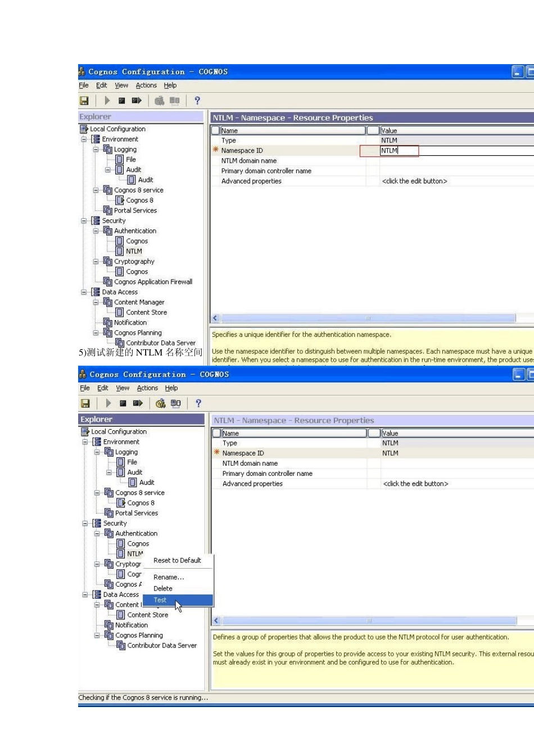Choose Delete from the context menu
This screenshot has width=534, height=756.
(178, 588)
